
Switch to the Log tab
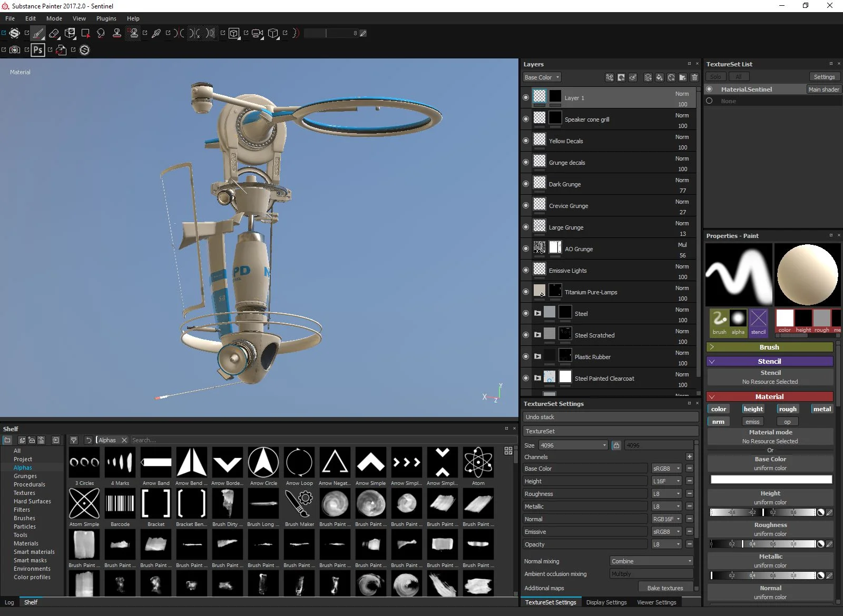9,602
